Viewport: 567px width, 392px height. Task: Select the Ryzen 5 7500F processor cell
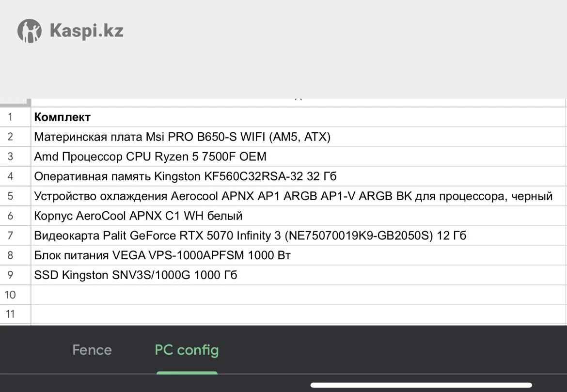tap(150, 157)
